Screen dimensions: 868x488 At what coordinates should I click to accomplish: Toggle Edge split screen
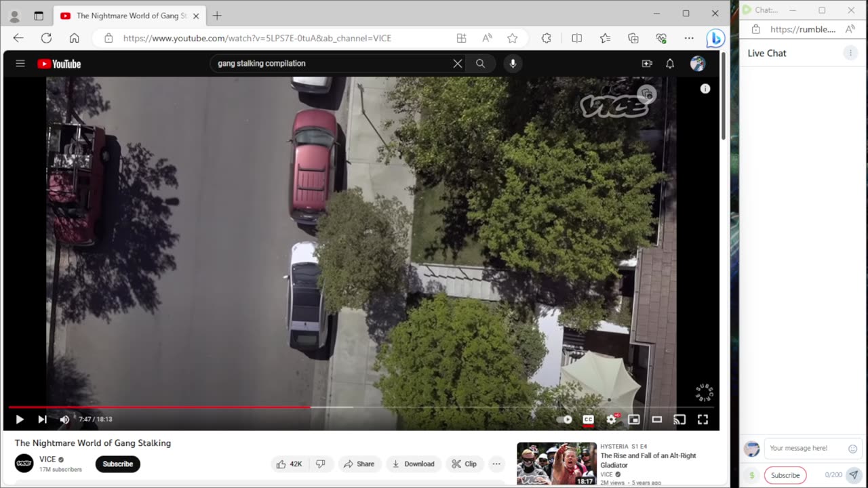[x=577, y=39]
